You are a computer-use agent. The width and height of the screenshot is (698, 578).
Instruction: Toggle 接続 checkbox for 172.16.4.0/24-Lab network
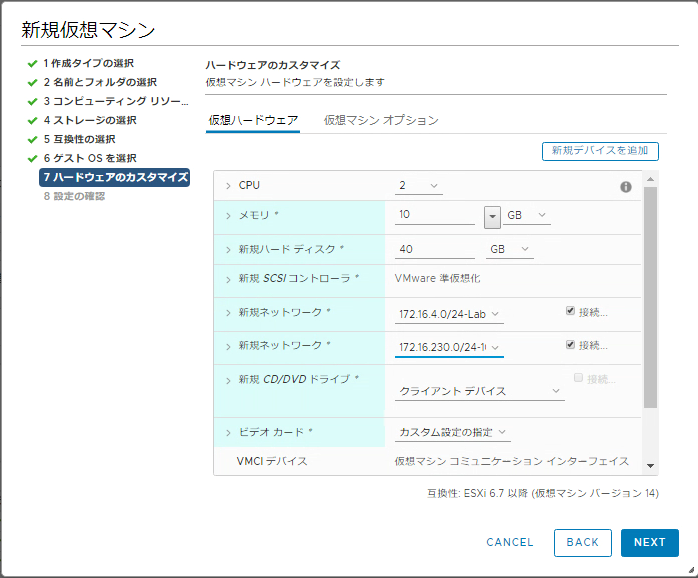click(x=570, y=311)
